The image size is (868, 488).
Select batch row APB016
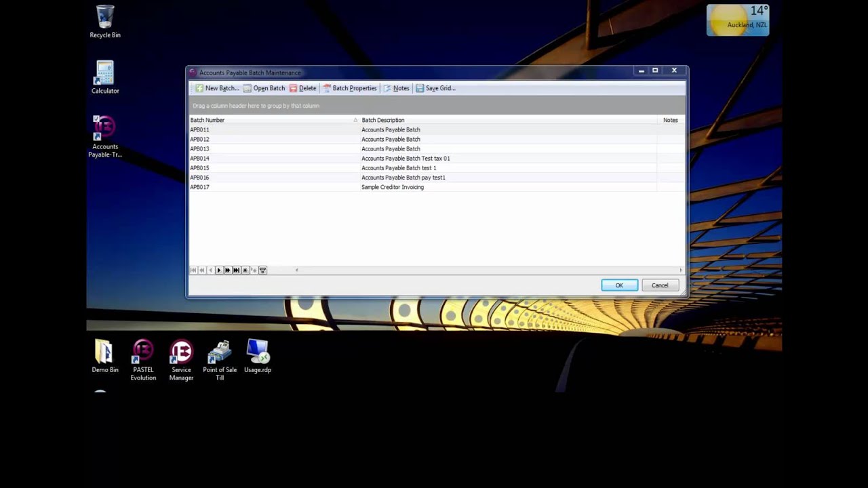tap(437, 178)
